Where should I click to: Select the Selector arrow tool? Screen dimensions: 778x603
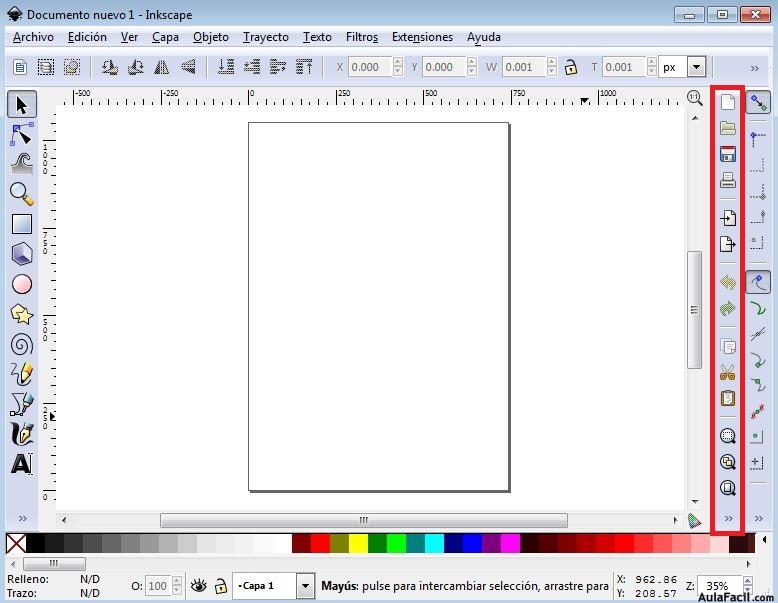(x=22, y=104)
